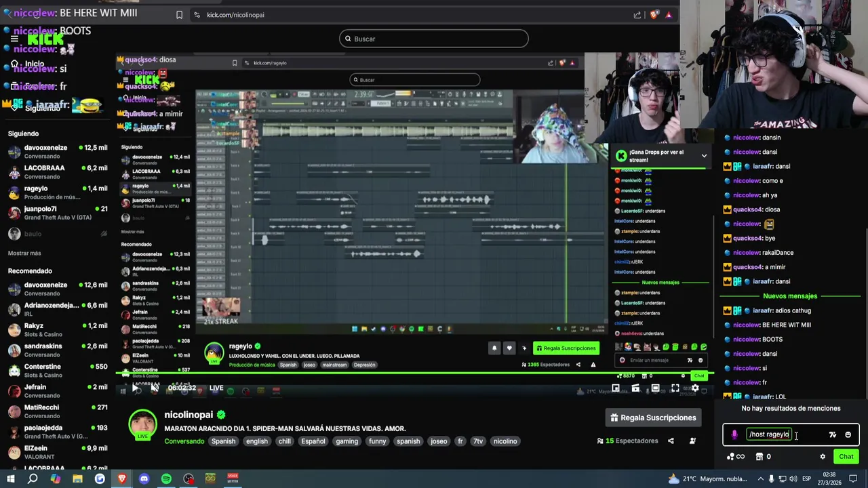Image resolution: width=868 pixels, height=488 pixels.
Task: Click the browser URL kick.com/nicolinopai
Action: (235, 15)
